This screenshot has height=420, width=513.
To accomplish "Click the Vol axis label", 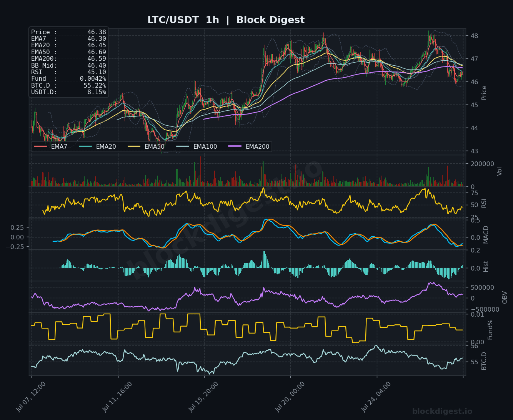I will (500, 171).
